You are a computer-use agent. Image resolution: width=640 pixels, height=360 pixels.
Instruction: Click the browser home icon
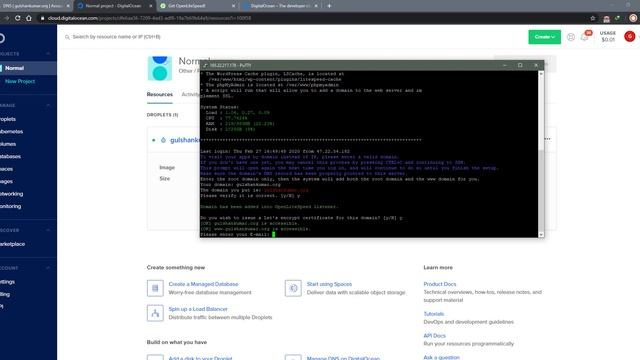click(x=29, y=18)
